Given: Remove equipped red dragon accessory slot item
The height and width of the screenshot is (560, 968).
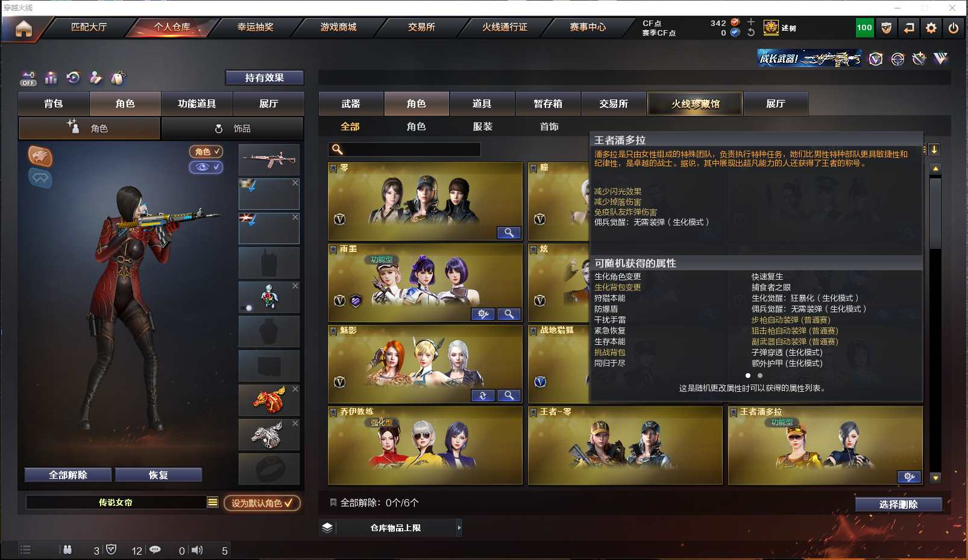Looking at the screenshot, I should (295, 389).
